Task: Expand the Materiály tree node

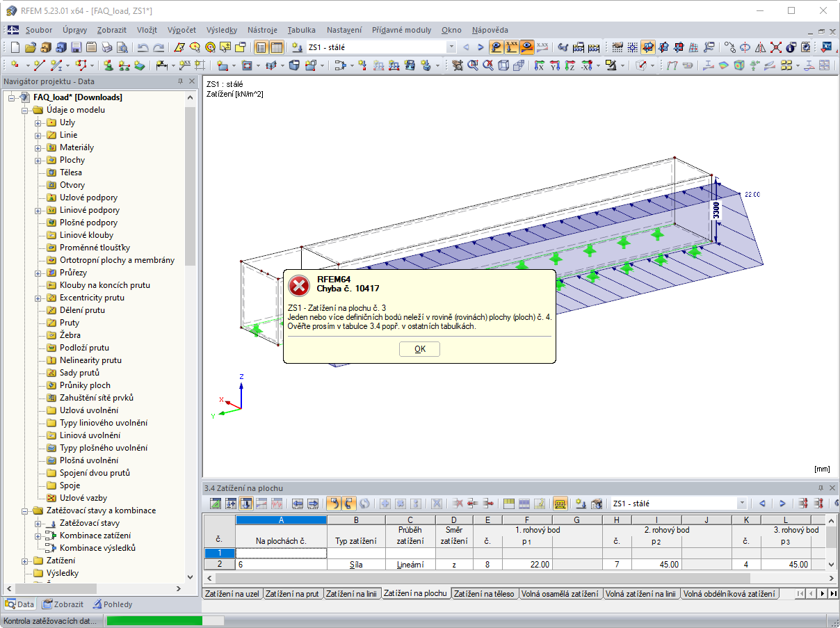Action: [39, 147]
